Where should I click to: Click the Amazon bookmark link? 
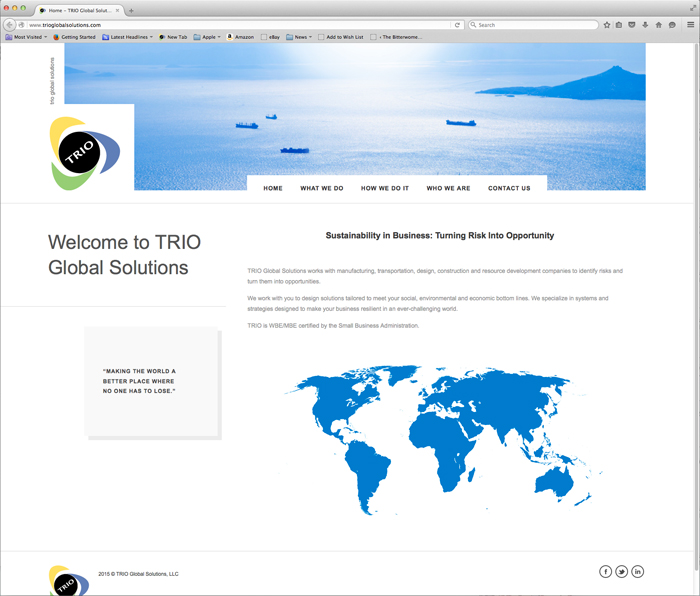[241, 37]
